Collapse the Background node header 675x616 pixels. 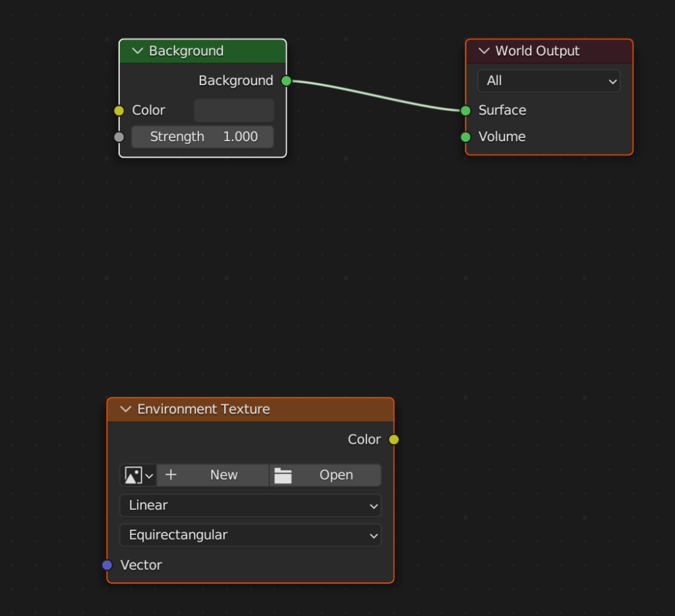tap(137, 51)
